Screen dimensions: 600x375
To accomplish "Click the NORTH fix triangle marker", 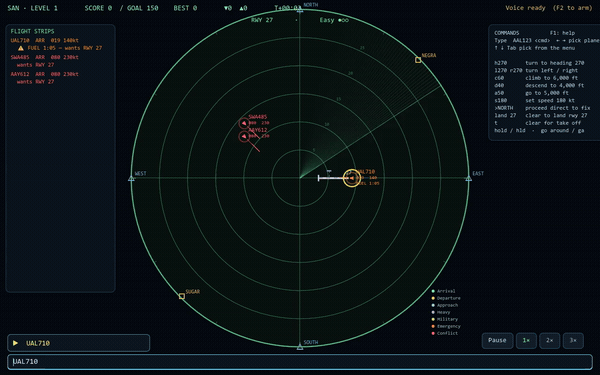I will coord(300,10).
